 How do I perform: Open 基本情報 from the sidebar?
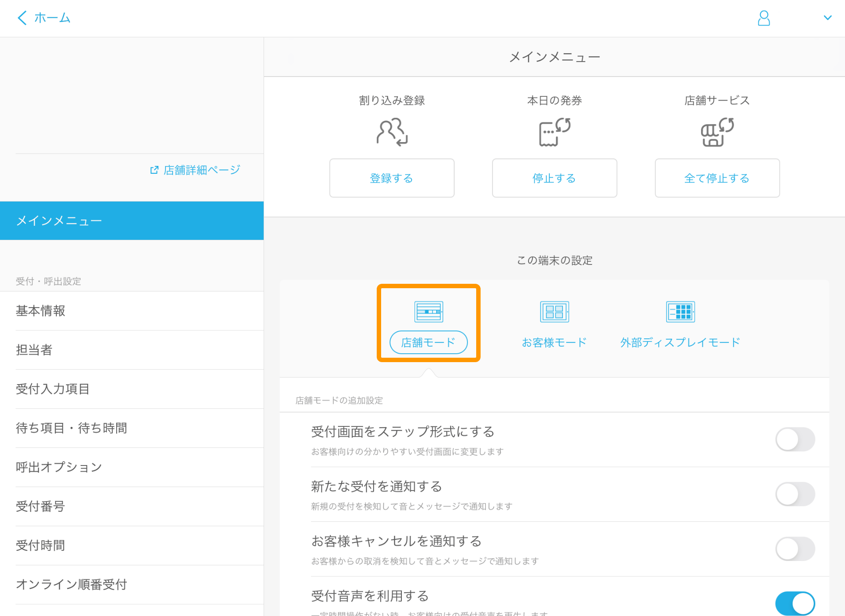tap(40, 311)
